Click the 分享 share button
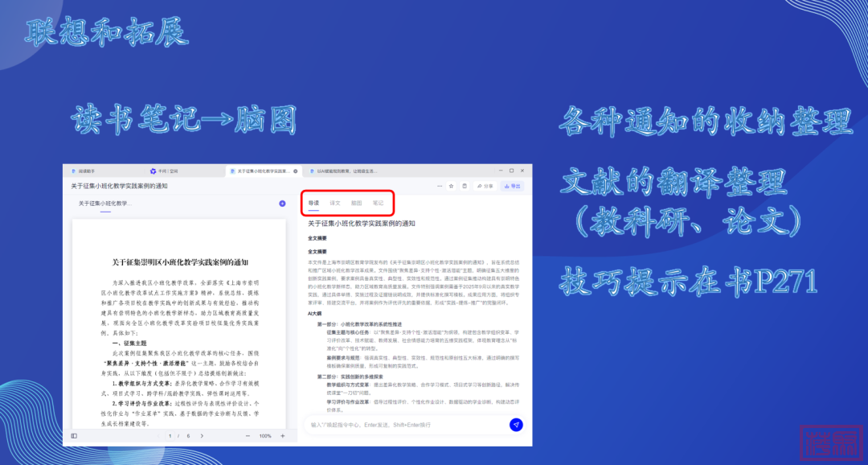 485,186
